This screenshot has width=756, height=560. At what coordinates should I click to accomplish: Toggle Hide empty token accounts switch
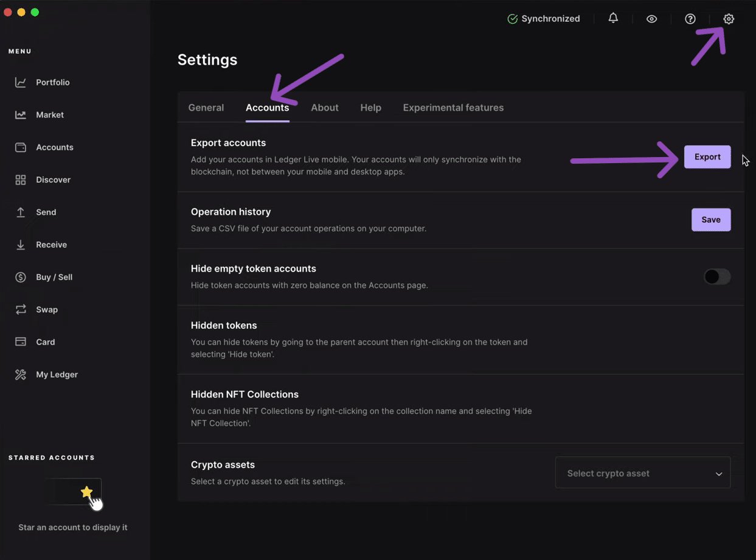[x=717, y=277]
